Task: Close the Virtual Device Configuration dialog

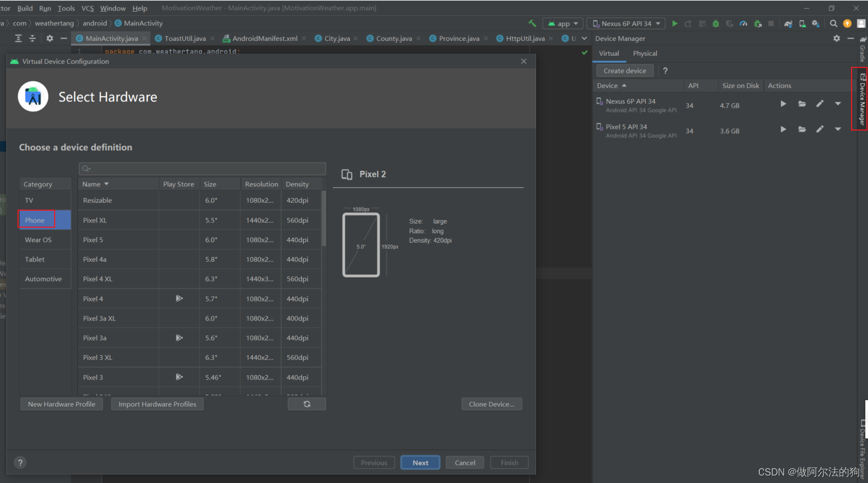Action: [x=524, y=61]
